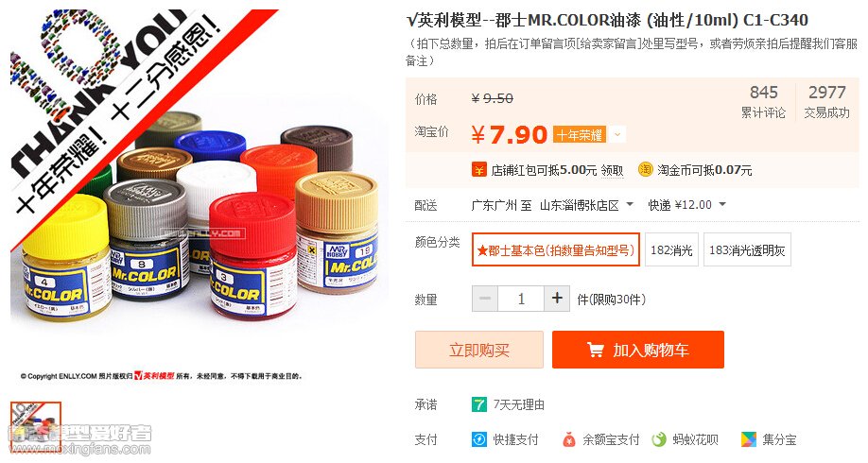Increase quantity with the plus button
Screen dimensions: 868x463
[557, 299]
